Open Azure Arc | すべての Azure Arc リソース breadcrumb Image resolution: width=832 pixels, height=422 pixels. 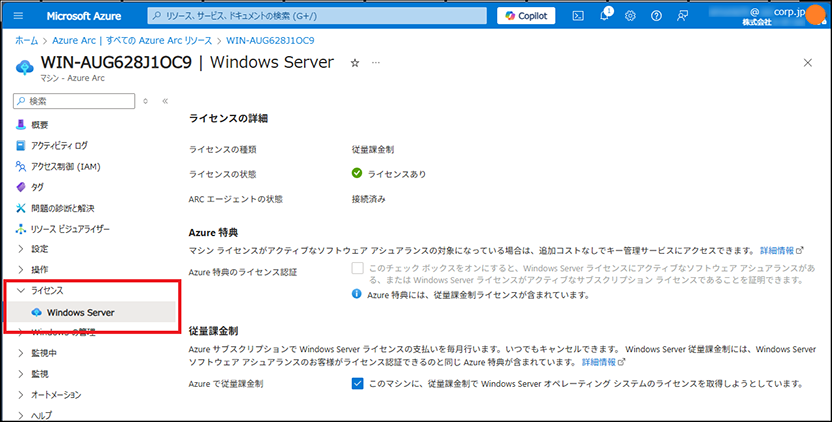click(x=132, y=40)
